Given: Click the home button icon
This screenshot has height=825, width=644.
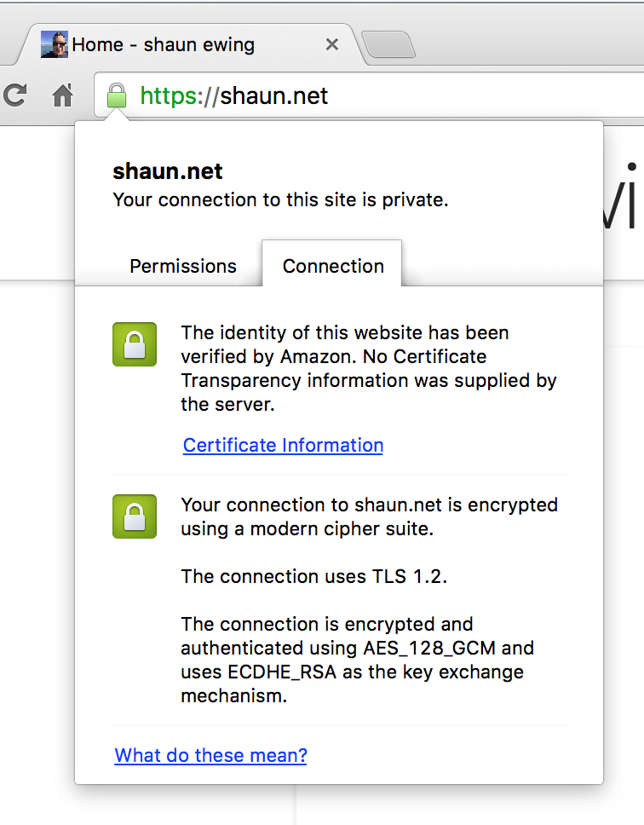Looking at the screenshot, I should [x=63, y=95].
